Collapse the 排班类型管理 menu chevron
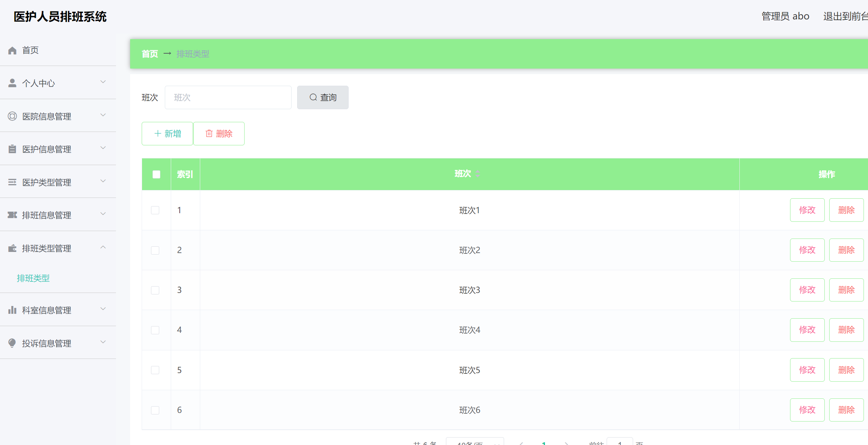Image resolution: width=868 pixels, height=445 pixels. point(103,247)
